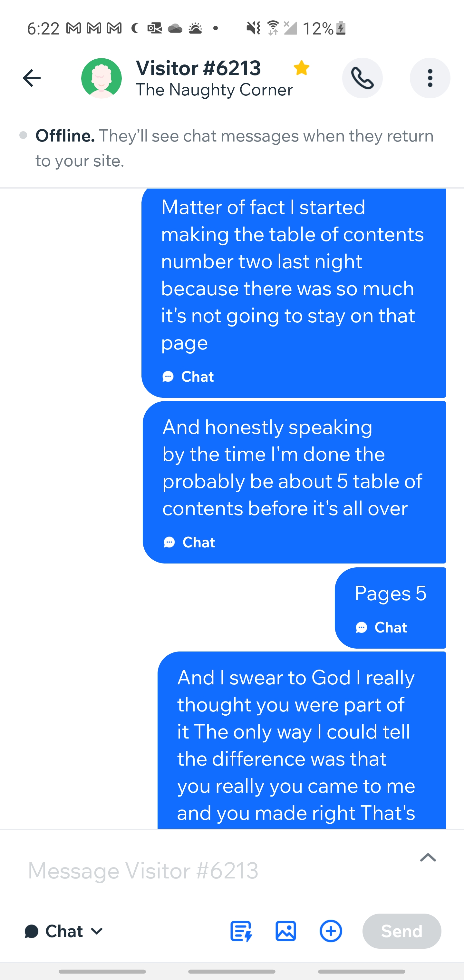This screenshot has height=980, width=464.
Task: Open the visitor's avatar profile
Action: [x=101, y=78]
